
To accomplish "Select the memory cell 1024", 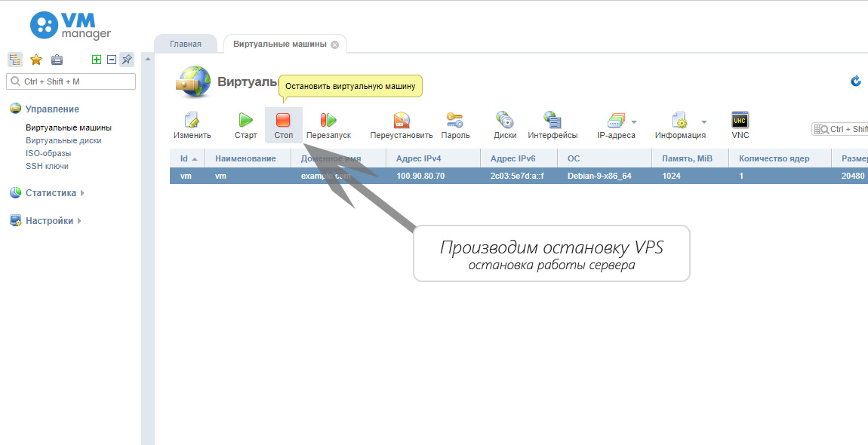I will pyautogui.click(x=671, y=176).
